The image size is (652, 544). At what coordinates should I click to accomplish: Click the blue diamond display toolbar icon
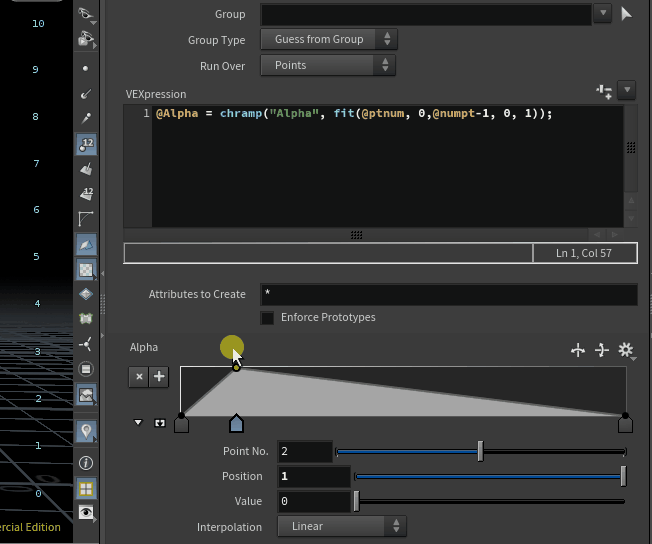pyautogui.click(x=86, y=294)
